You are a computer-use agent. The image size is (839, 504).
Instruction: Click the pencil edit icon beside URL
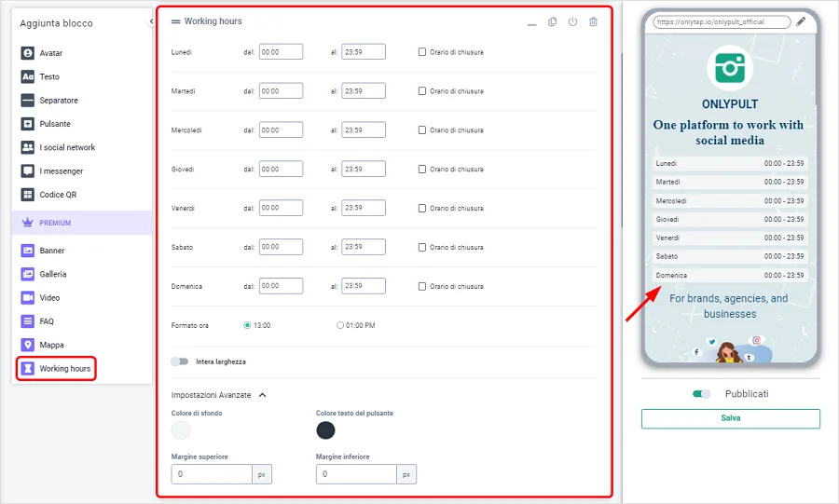(x=801, y=21)
